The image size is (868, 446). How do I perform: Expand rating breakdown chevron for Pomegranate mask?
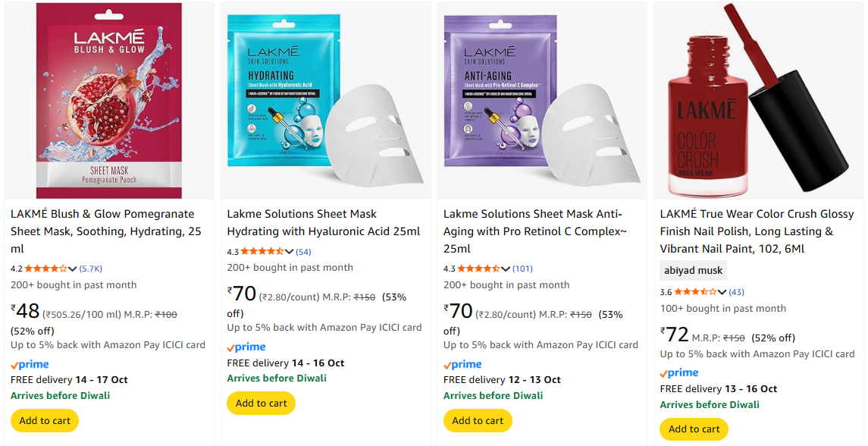point(72,269)
